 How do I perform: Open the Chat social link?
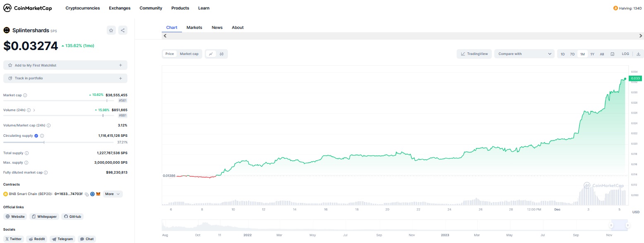point(87,239)
